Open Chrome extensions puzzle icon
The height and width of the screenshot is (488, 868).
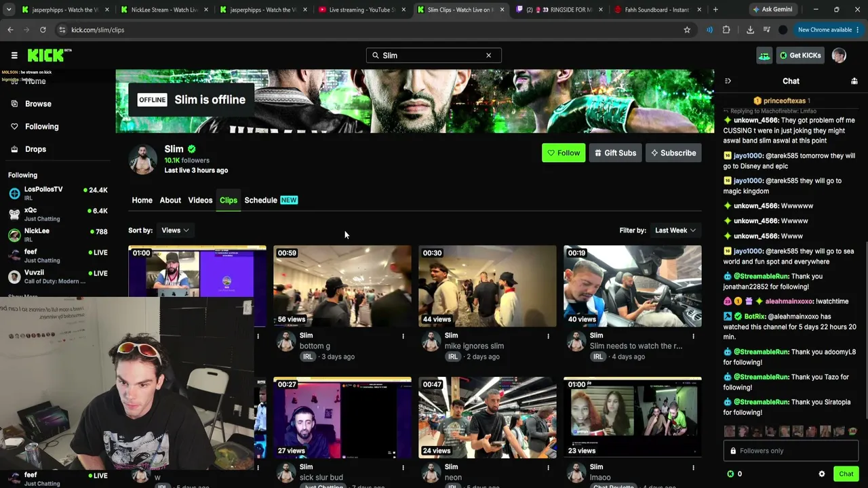(x=726, y=30)
